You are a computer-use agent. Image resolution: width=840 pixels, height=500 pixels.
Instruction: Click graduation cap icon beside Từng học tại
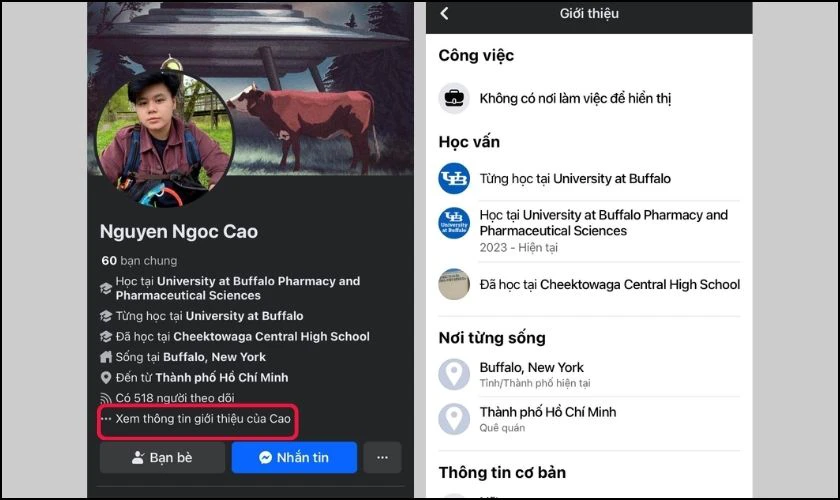click(106, 316)
